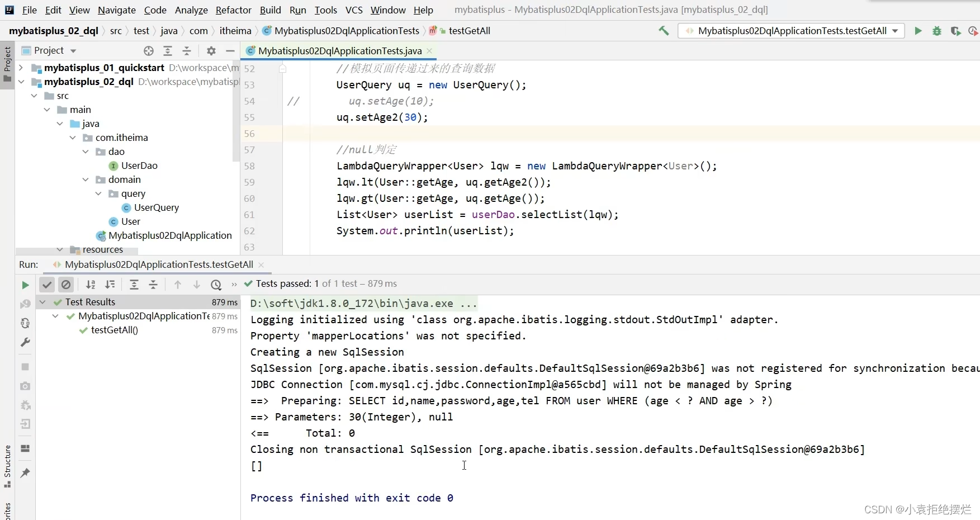The height and width of the screenshot is (520, 980).
Task: Open Project panel settings gear
Action: (x=211, y=51)
